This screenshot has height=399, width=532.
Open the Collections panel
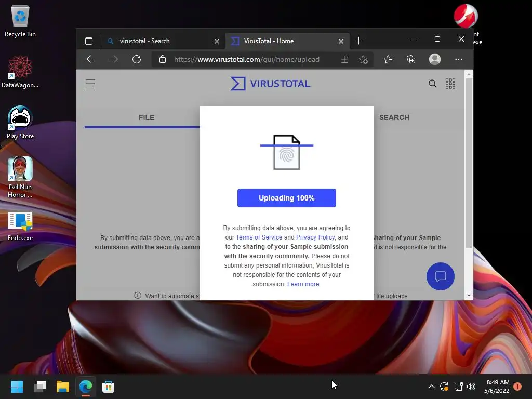(411, 59)
